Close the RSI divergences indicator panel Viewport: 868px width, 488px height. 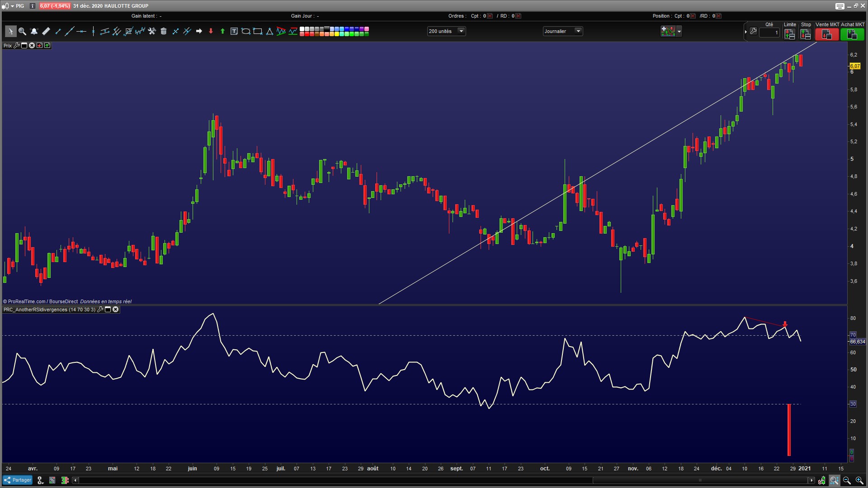coord(116,310)
